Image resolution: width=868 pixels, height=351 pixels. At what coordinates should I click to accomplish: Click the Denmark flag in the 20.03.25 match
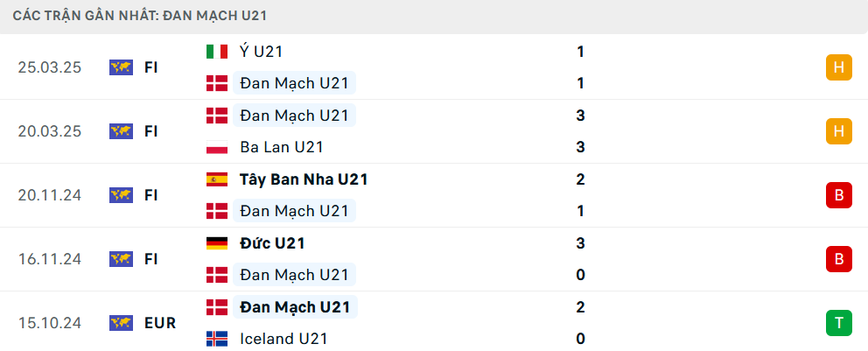pos(217,116)
